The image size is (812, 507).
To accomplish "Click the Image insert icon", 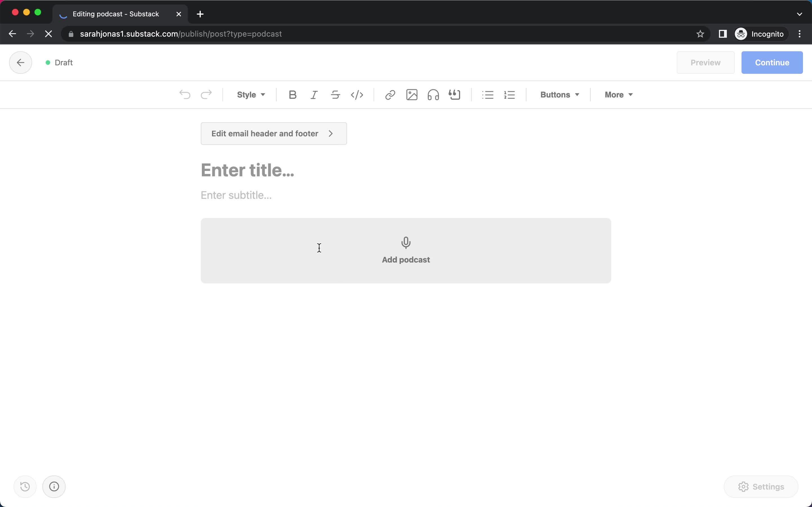I will [412, 95].
